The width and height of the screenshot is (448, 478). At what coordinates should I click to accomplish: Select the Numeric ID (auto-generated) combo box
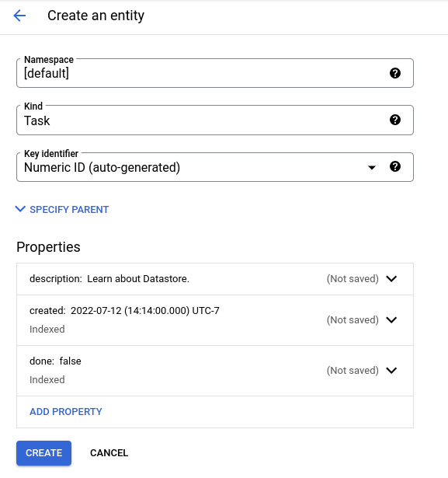pyautogui.click(x=215, y=167)
